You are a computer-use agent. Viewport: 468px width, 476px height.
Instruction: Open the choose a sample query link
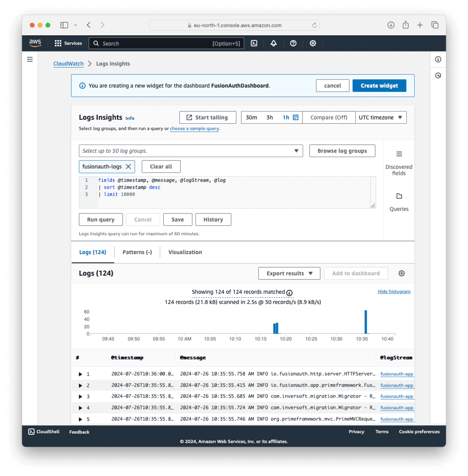pyautogui.click(x=194, y=128)
